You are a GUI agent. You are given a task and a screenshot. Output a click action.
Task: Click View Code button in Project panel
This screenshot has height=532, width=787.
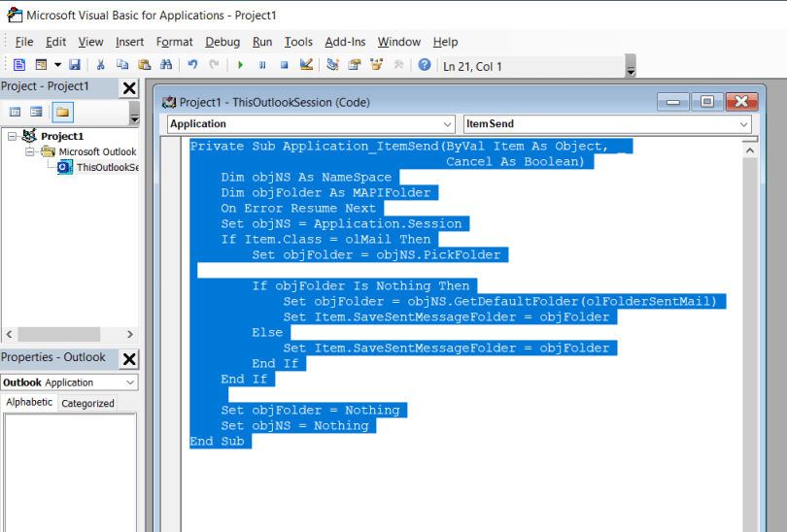pyautogui.click(x=15, y=112)
